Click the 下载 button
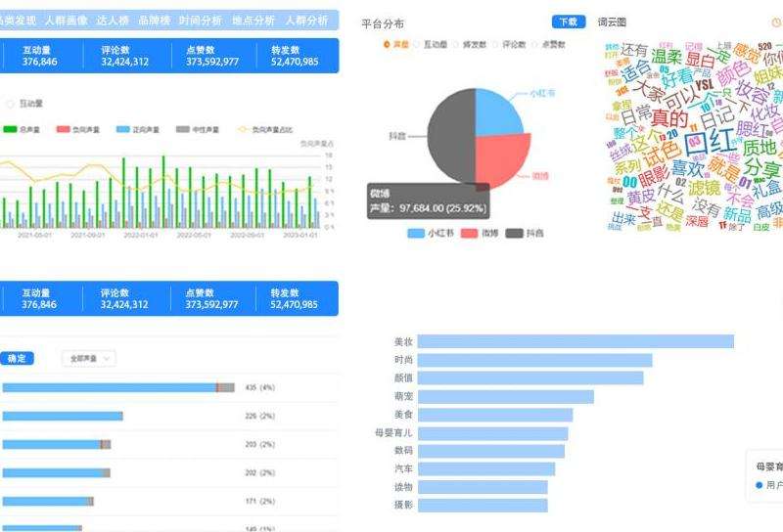Screen dimensions: 783x532 click(569, 22)
